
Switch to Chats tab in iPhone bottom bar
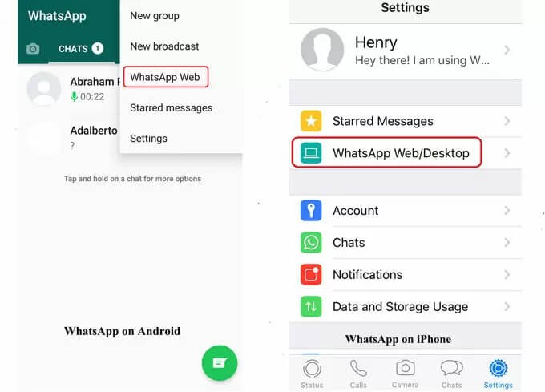pos(451,374)
